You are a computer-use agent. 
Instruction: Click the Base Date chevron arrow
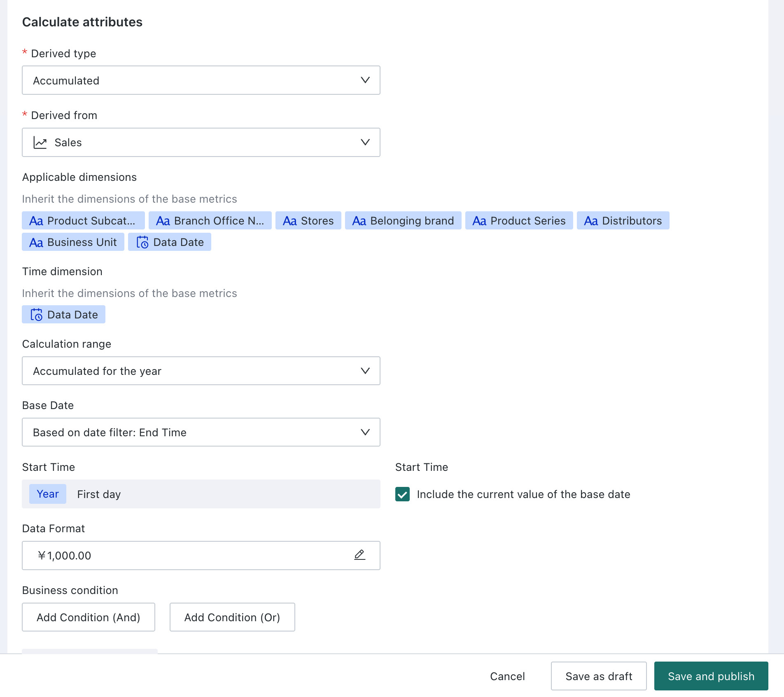(365, 432)
